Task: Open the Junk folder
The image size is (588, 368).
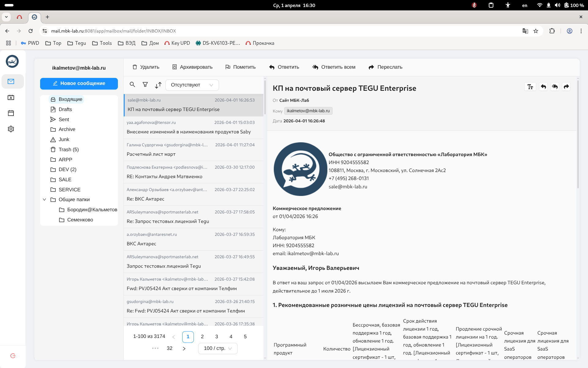Action: (x=64, y=139)
